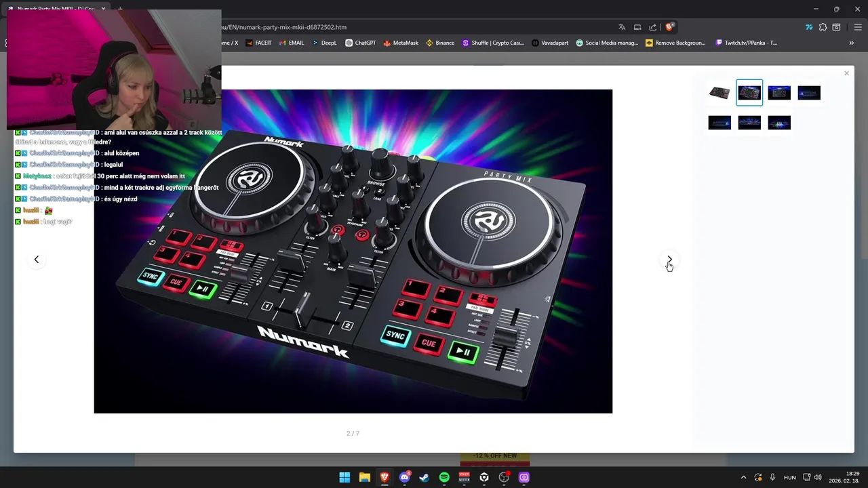Screen dimensions: 868x488
Task: Select the seventh gallery thumbnail
Action: coord(779,123)
